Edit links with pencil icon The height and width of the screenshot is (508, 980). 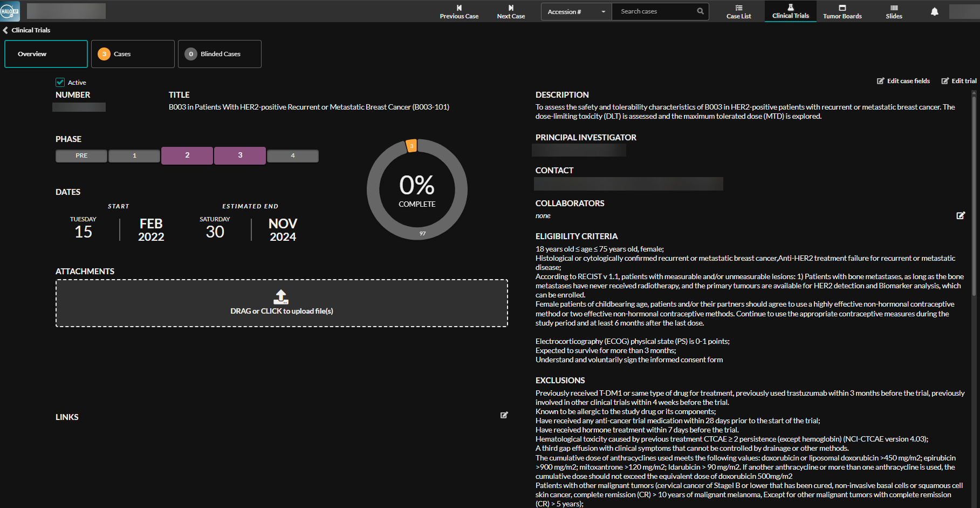tap(504, 415)
